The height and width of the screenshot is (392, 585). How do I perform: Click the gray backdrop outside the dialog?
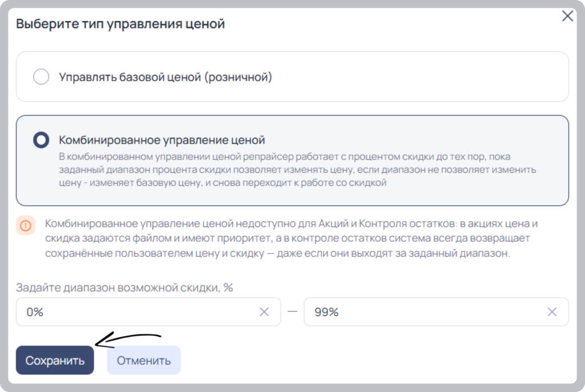pyautogui.click(x=4, y=196)
